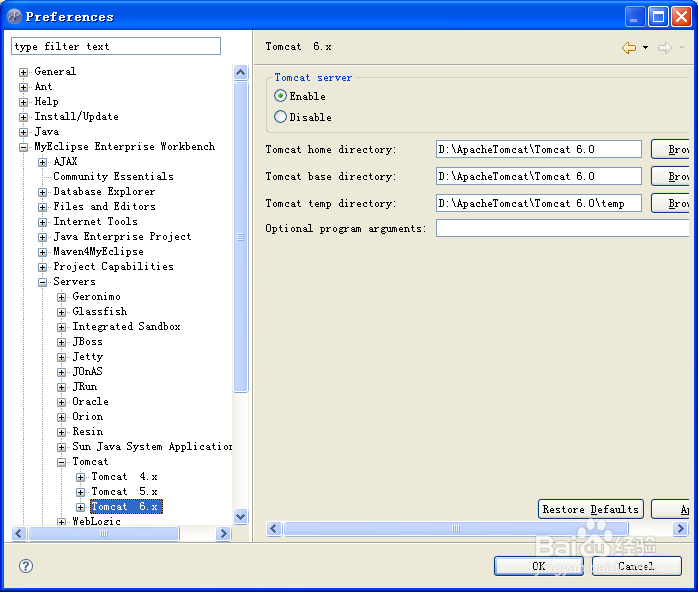Click the forward navigation arrow icon
The height and width of the screenshot is (592, 698).
[x=665, y=48]
